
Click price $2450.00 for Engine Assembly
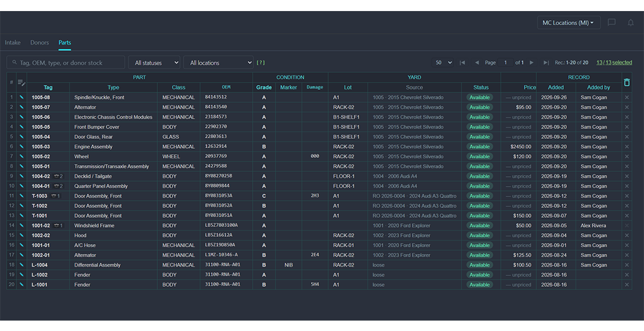tap(521, 147)
